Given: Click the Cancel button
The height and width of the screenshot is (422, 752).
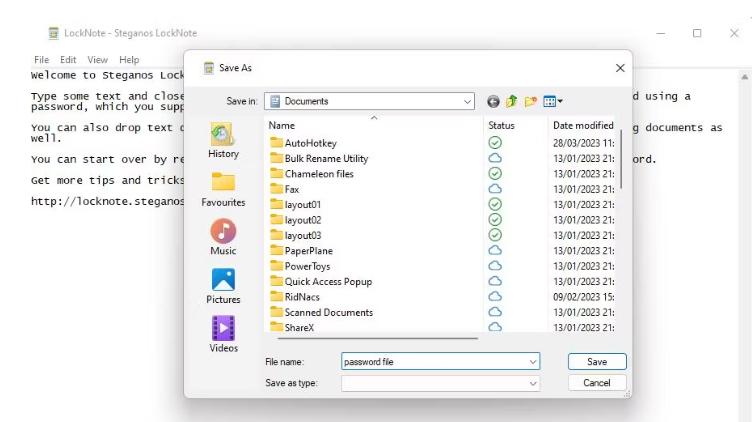Looking at the screenshot, I should pos(597,383).
